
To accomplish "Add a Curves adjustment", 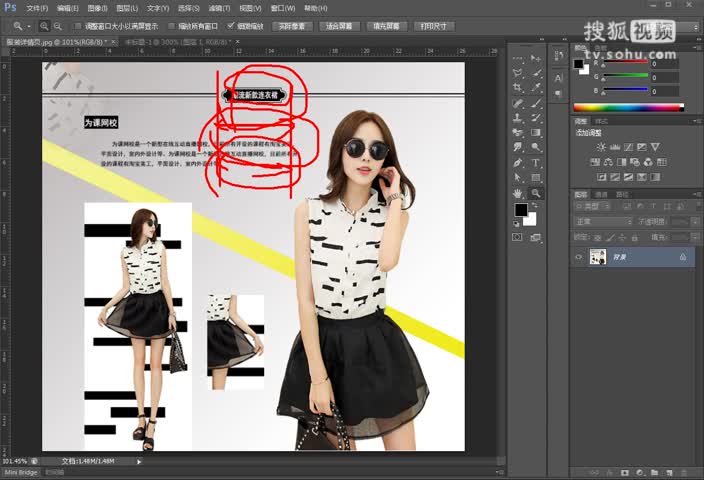I will click(628, 147).
